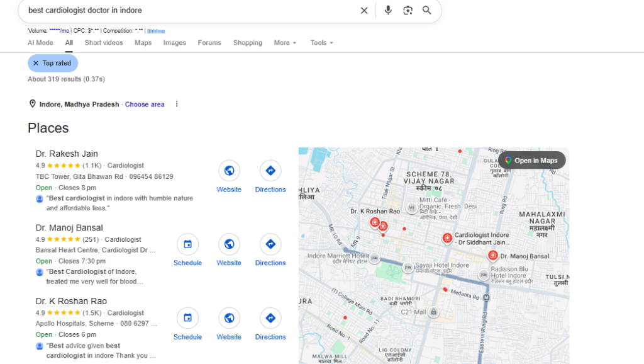
Task: Open Dr. Manoj Bansal's Website icon
Action: pos(229,244)
